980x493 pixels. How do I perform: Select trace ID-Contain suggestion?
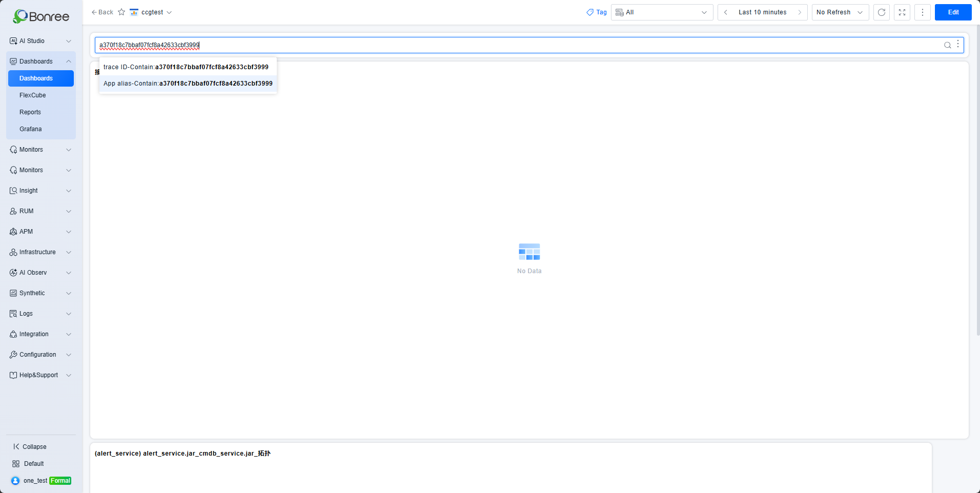[188, 67]
